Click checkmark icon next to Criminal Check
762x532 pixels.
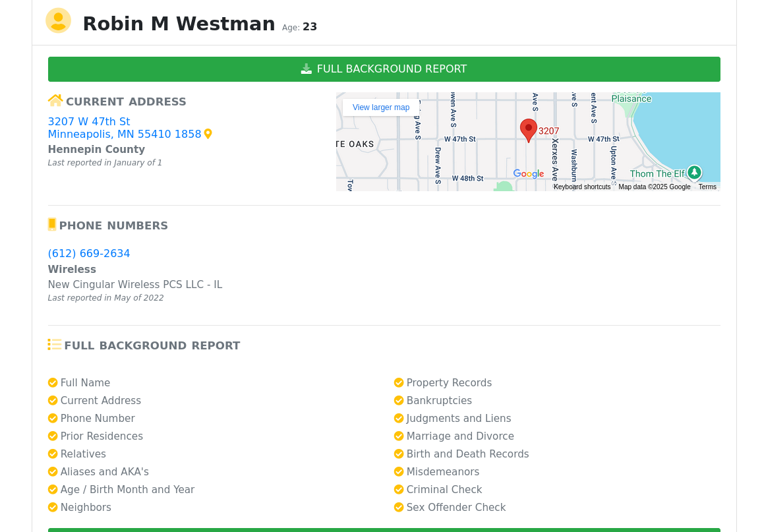[399, 490]
